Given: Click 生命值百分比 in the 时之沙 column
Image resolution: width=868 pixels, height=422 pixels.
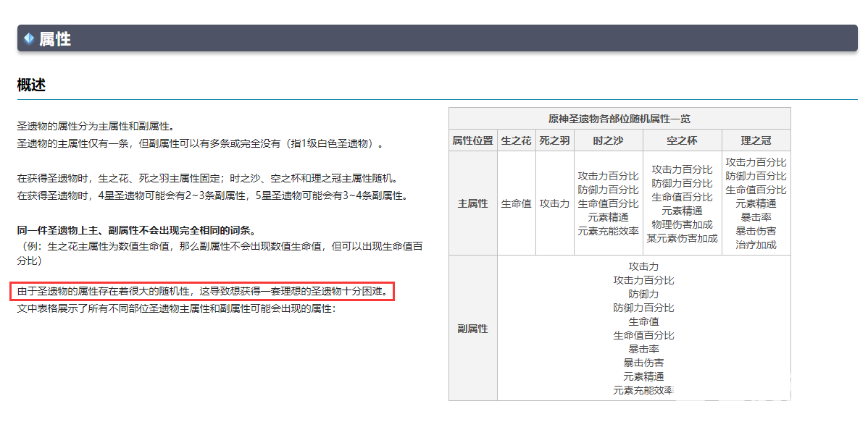Looking at the screenshot, I should coord(609,203).
